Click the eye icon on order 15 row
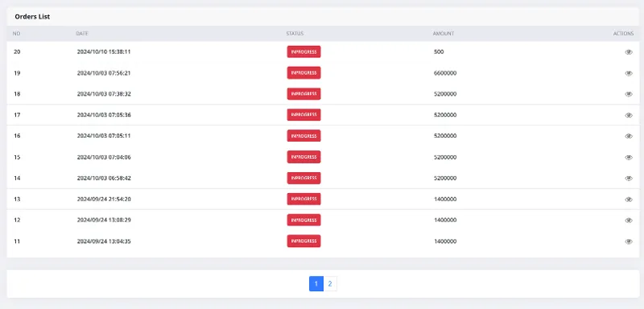Image resolution: width=644 pixels, height=309 pixels. (x=629, y=157)
